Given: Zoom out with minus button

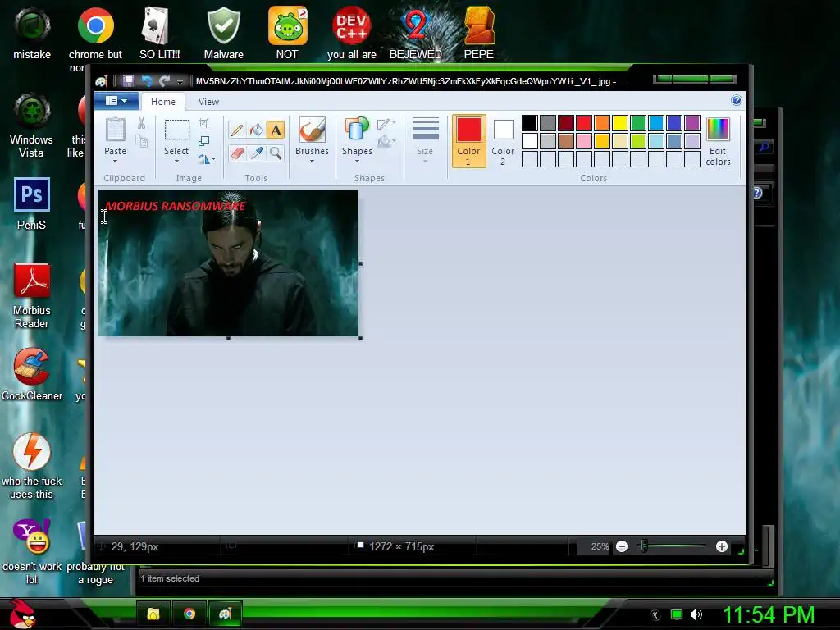Looking at the screenshot, I should (x=622, y=546).
